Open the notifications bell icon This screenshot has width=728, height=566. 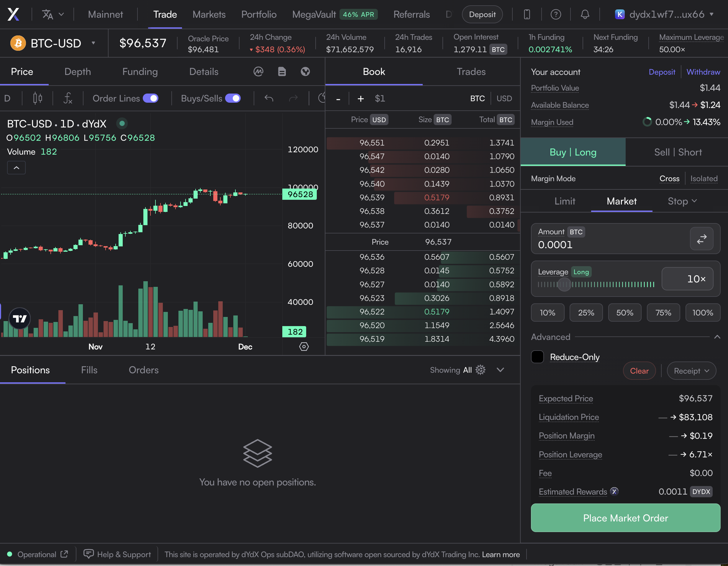585,14
